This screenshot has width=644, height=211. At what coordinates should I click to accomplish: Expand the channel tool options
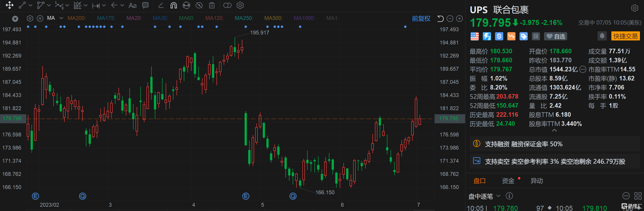pyautogui.click(x=85, y=5)
